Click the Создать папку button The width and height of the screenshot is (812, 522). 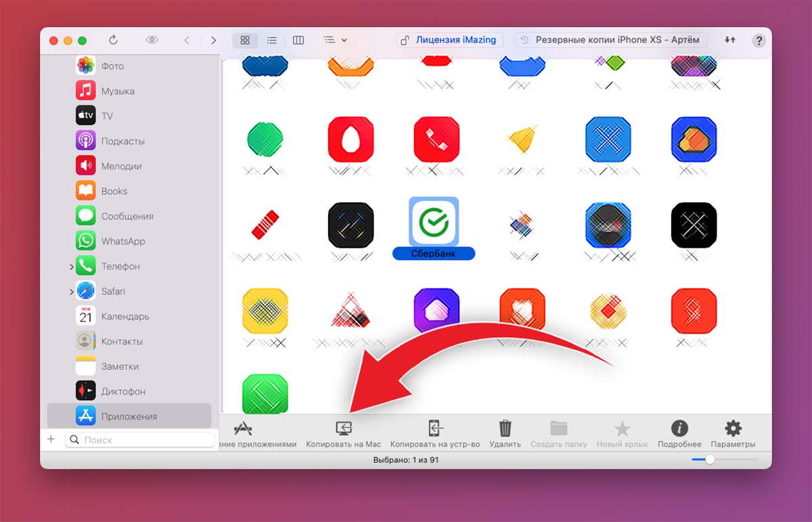click(x=558, y=434)
